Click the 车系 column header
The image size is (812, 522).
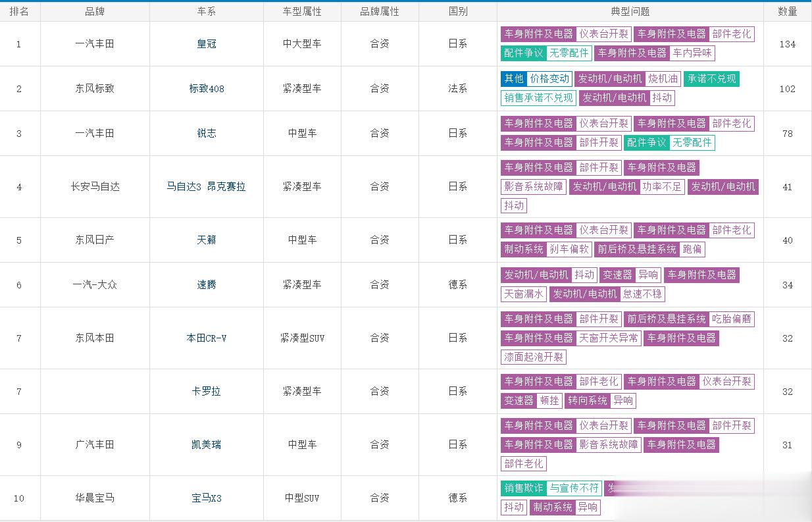[x=207, y=11]
